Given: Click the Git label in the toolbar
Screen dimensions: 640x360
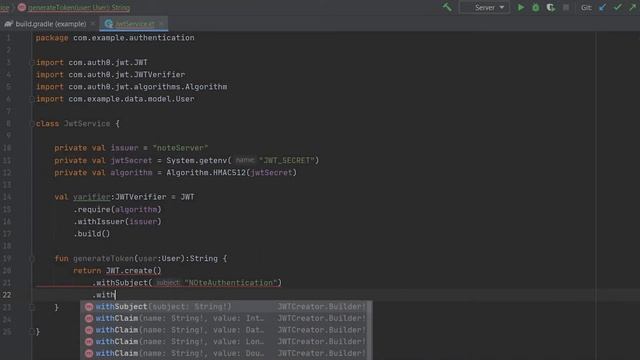Looking at the screenshot, I should 586,7.
